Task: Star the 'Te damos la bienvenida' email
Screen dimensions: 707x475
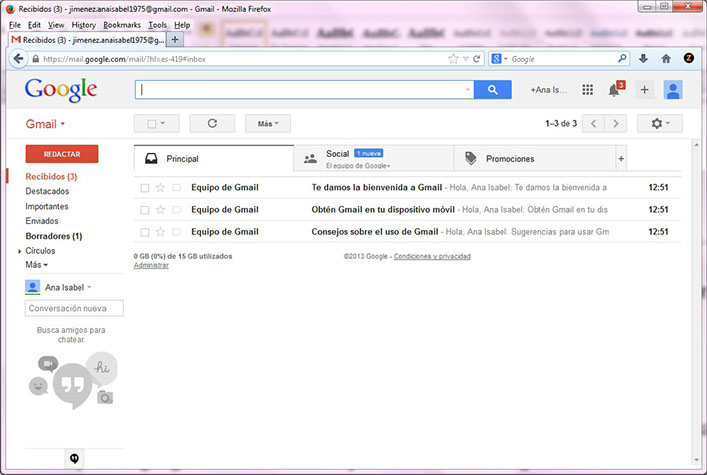Action: [160, 188]
